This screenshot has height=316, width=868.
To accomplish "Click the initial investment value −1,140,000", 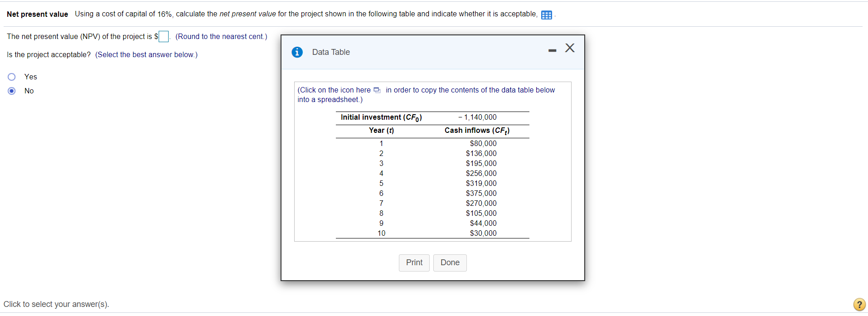I will pyautogui.click(x=477, y=117).
